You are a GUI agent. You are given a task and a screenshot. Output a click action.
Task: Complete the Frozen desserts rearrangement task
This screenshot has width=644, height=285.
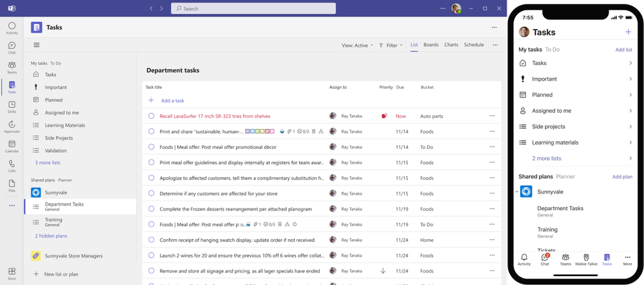click(151, 209)
